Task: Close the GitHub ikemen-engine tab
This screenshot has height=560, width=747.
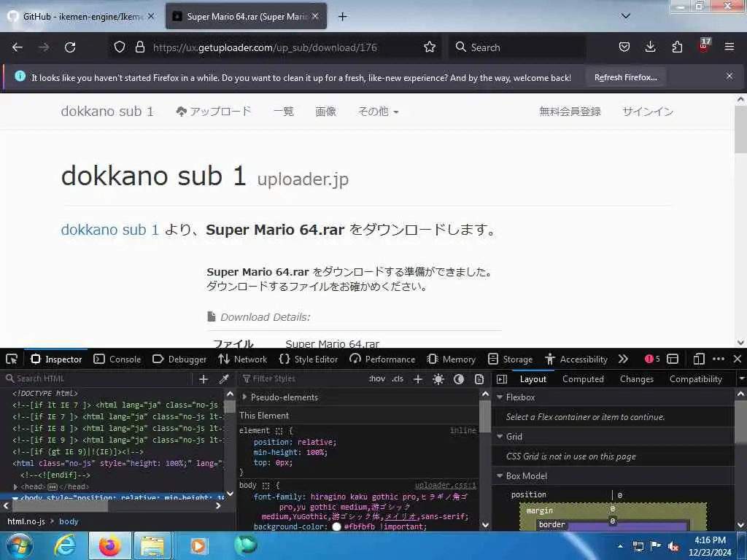Action: pos(151,16)
